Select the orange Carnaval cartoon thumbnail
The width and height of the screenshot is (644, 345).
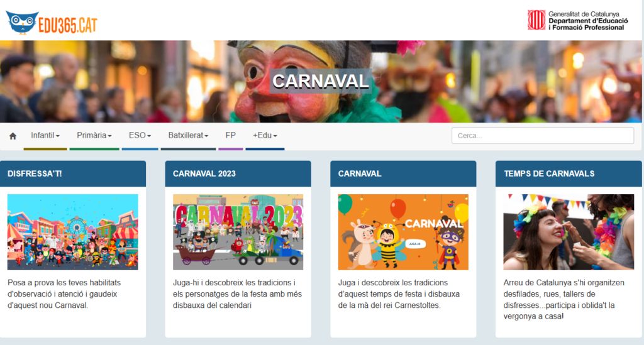coord(403,232)
